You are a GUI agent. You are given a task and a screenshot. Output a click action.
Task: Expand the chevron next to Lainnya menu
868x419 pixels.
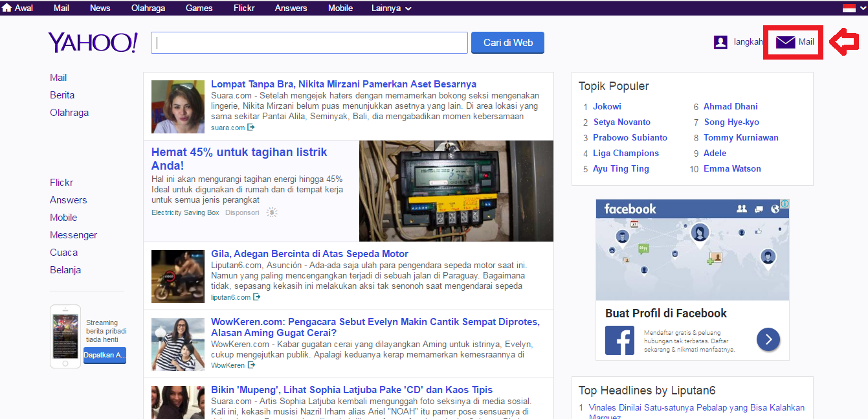point(407,8)
